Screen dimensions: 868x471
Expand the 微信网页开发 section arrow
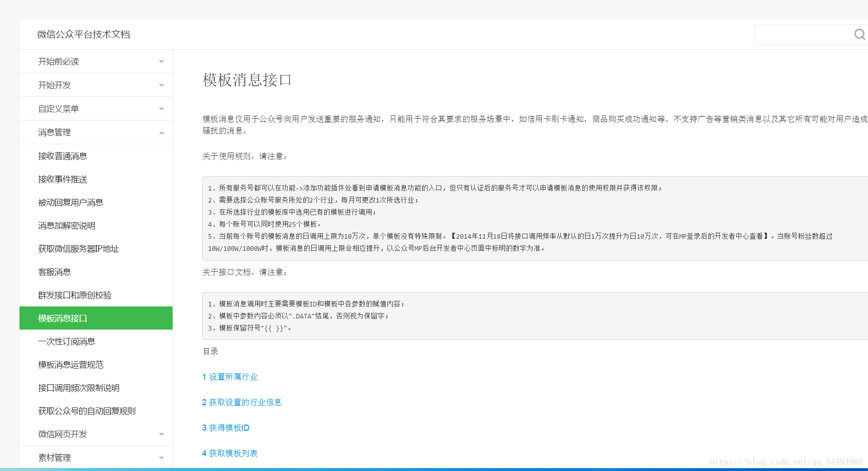(161, 434)
